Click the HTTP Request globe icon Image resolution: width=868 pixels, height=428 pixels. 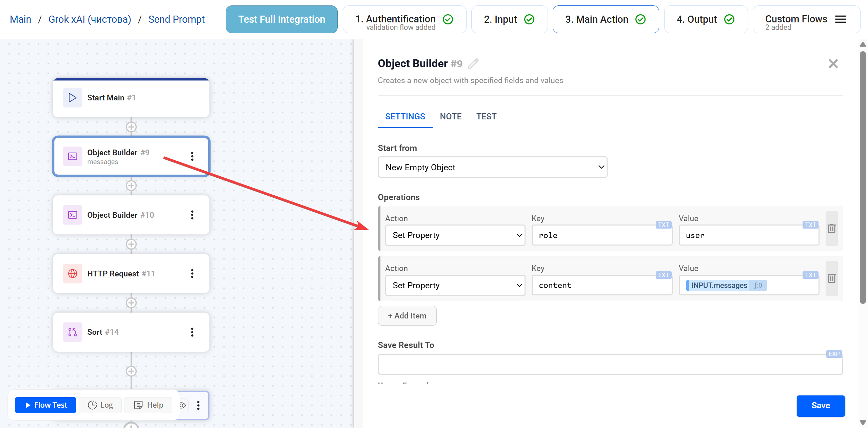click(x=73, y=274)
